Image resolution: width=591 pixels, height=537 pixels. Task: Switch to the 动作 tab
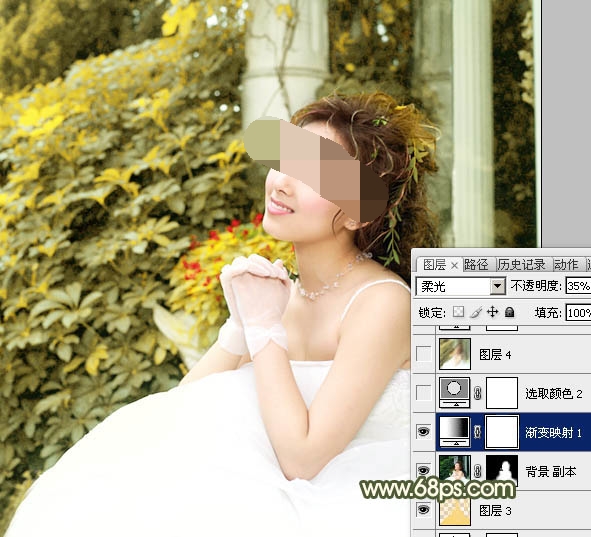click(566, 265)
